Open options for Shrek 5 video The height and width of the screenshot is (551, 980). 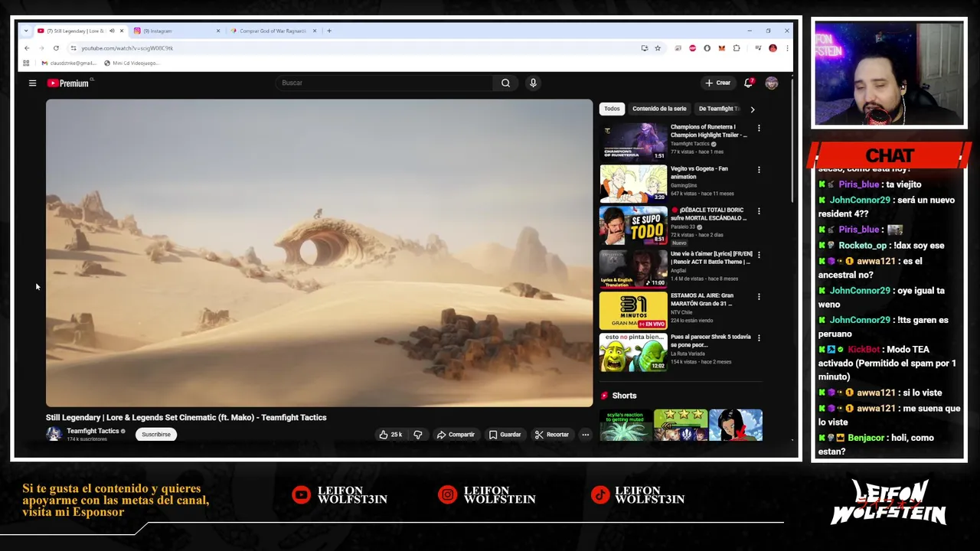tap(759, 337)
